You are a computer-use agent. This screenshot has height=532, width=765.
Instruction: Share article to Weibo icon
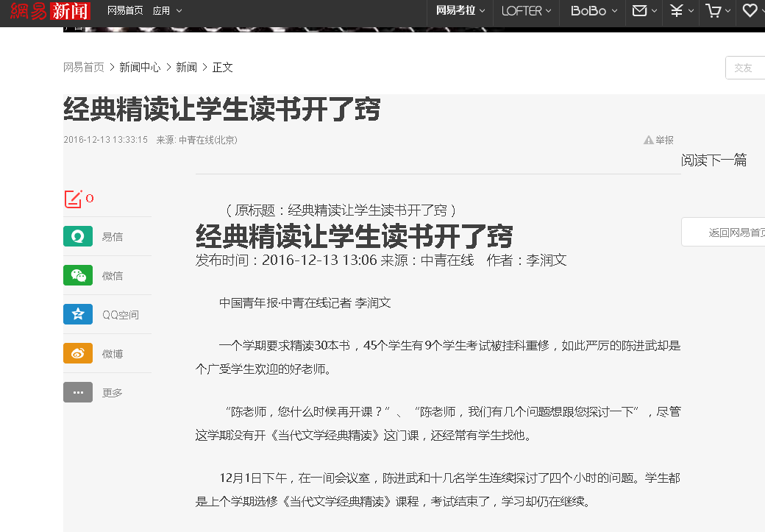point(78,353)
